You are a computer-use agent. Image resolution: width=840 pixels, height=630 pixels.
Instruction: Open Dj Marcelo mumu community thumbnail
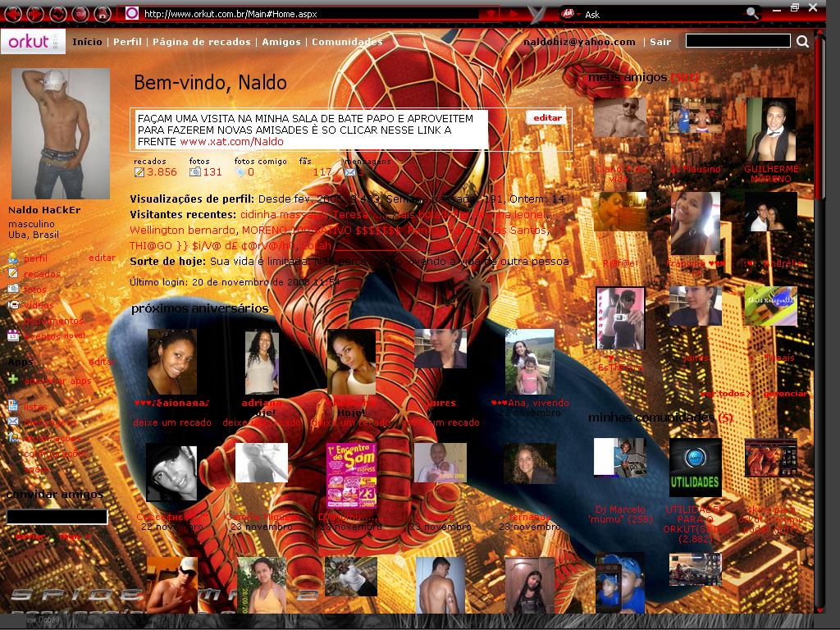(620, 457)
